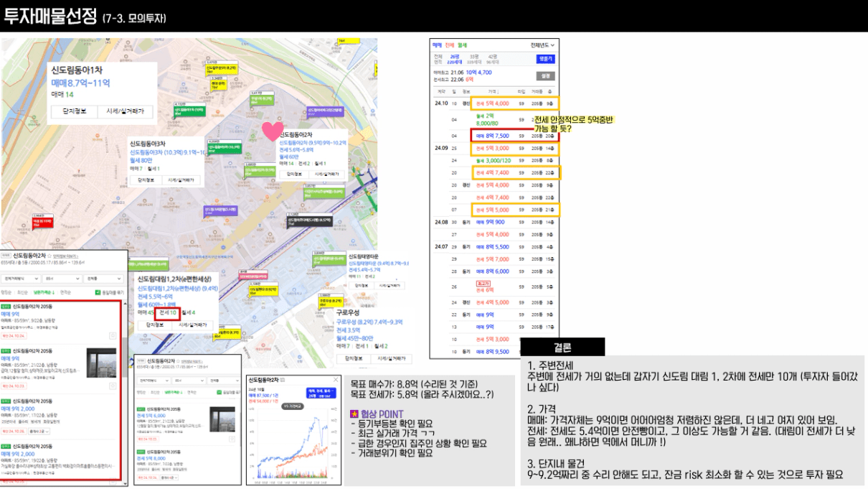Select the 26평 area option
This screenshot has width=868, height=489.
(454, 56)
